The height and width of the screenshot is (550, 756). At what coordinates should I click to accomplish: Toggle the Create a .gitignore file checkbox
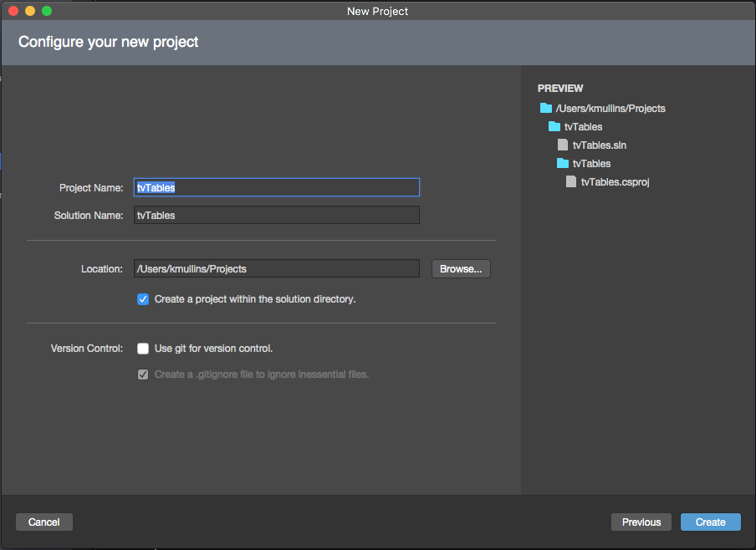point(143,374)
